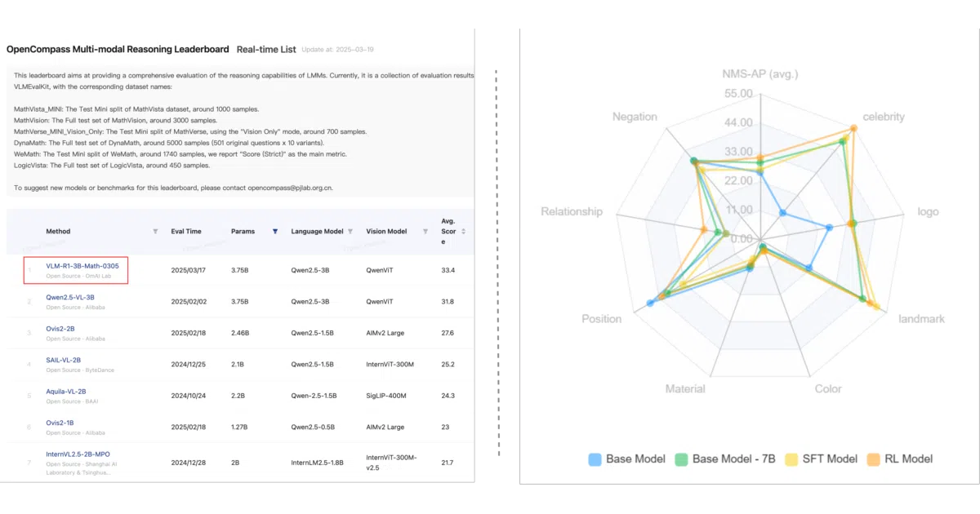The image size is (980, 514).
Task: Click the NMS-AP (avg.) axis label
Action: pyautogui.click(x=760, y=74)
